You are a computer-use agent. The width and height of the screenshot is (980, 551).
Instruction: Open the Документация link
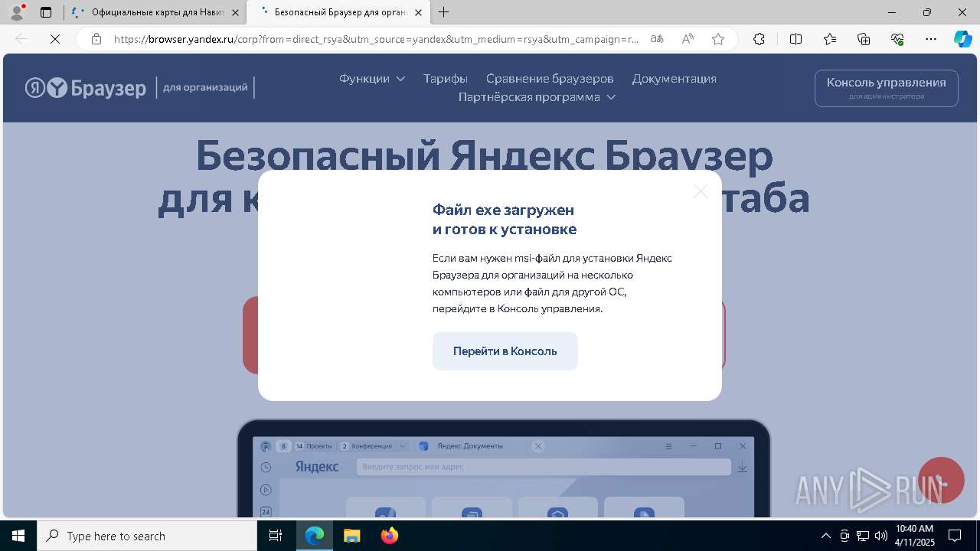point(675,79)
